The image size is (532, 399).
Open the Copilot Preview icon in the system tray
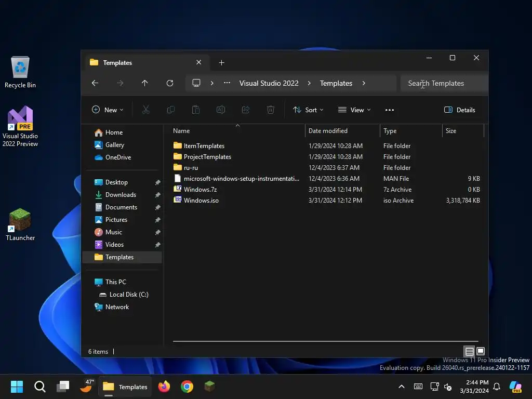point(515,387)
